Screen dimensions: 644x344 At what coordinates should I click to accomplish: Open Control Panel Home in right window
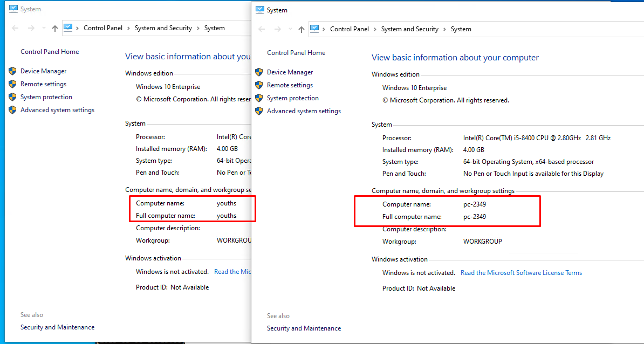[296, 53]
